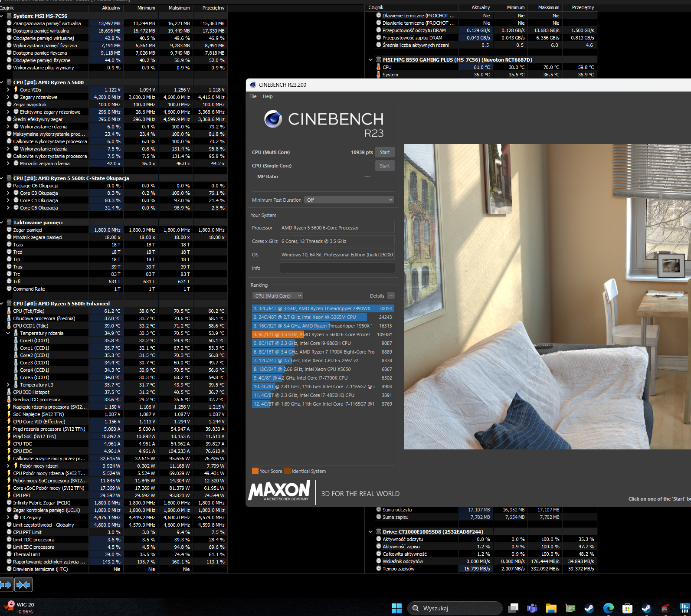The height and width of the screenshot is (616, 691).
Task: Click the thermometer icon beside Core0 (CCD1)
Action: click(x=16, y=341)
